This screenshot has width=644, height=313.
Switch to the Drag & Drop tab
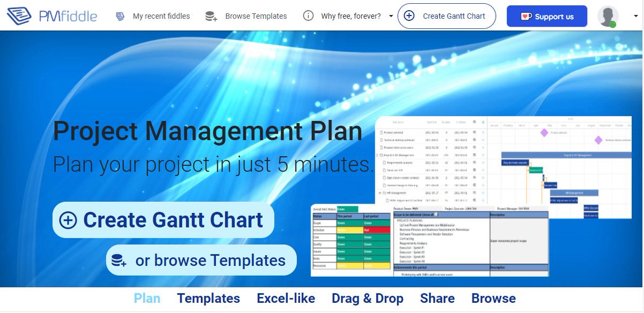pos(368,299)
